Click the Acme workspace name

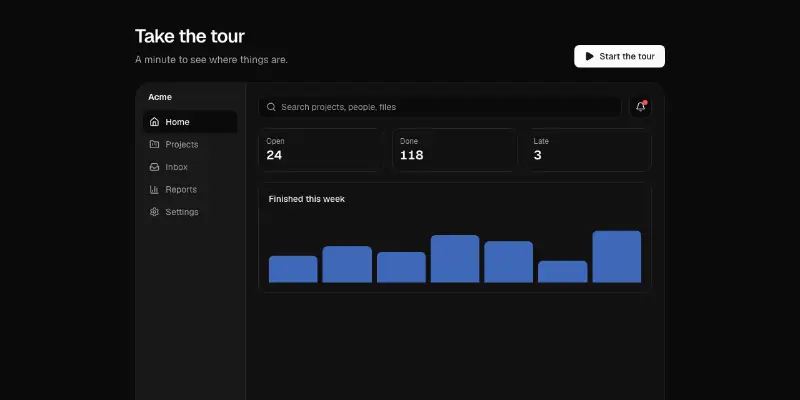[x=160, y=97]
